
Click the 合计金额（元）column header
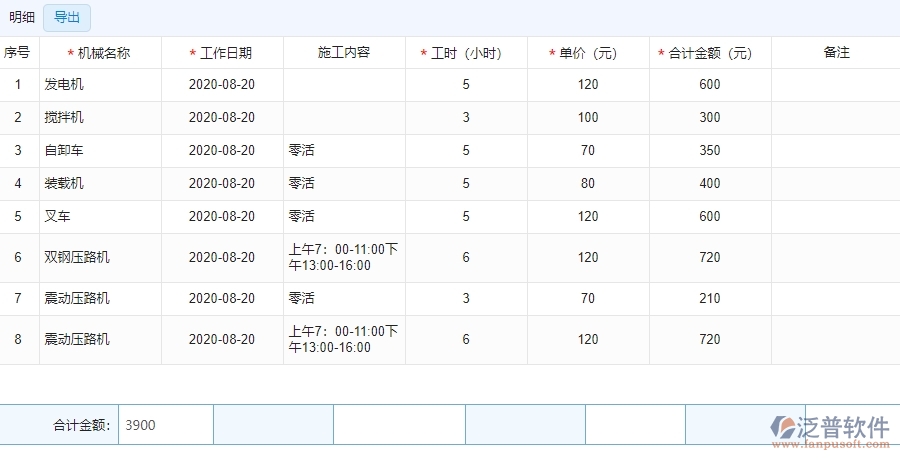[x=710, y=53]
